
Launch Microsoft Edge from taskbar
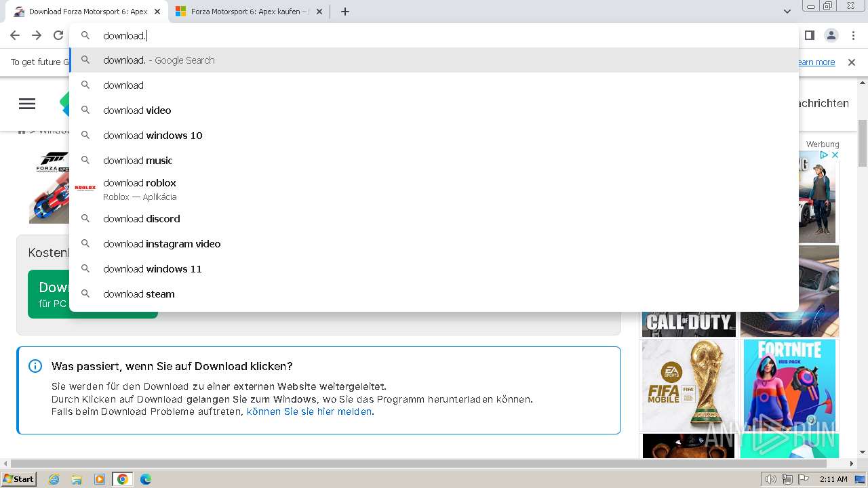(x=146, y=479)
